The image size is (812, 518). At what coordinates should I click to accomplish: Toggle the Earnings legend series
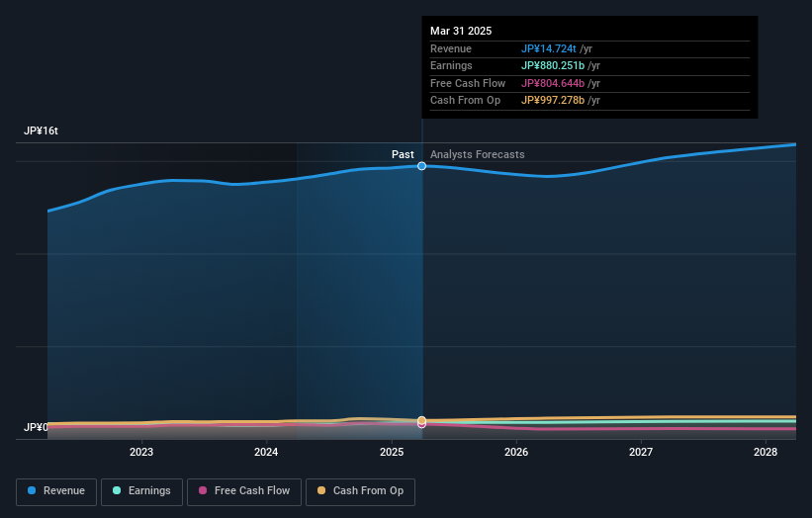coord(141,491)
